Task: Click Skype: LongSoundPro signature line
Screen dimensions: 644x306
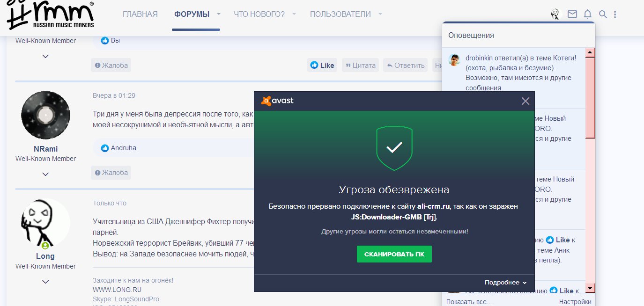Action: 126,299
